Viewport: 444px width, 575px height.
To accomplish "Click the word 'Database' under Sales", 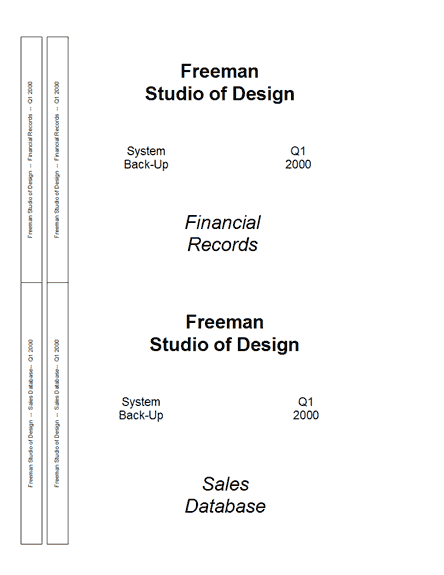I will (225, 506).
